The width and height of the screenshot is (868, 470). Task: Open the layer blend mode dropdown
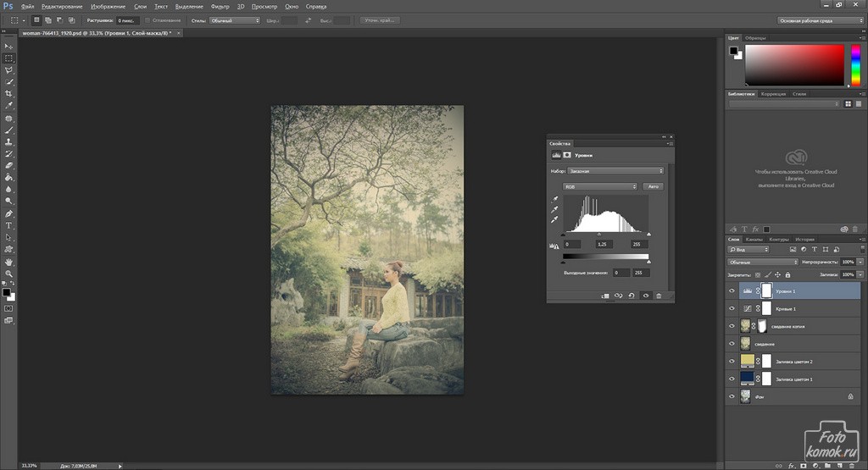763,263
